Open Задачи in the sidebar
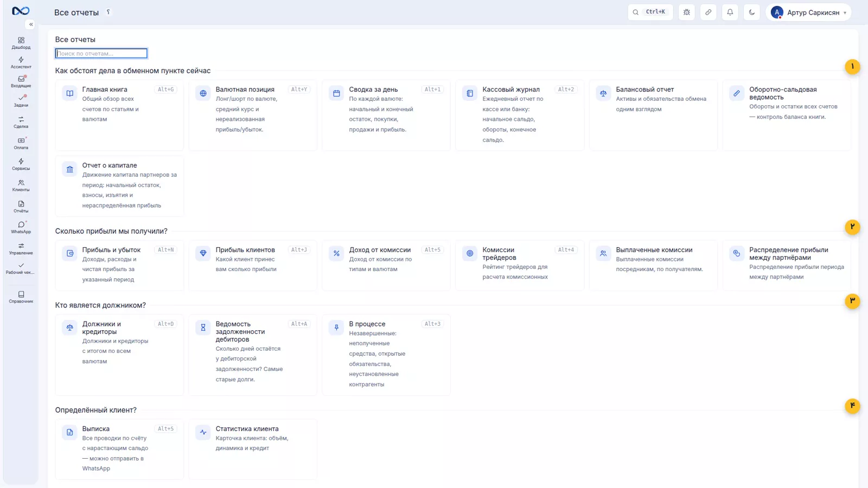Viewport: 868px width, 488px height. coord(21,101)
